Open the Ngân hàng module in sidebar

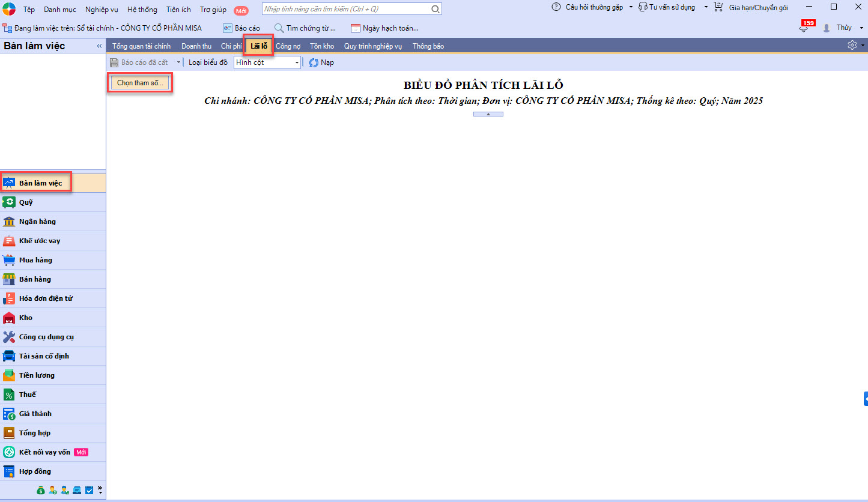tap(37, 222)
